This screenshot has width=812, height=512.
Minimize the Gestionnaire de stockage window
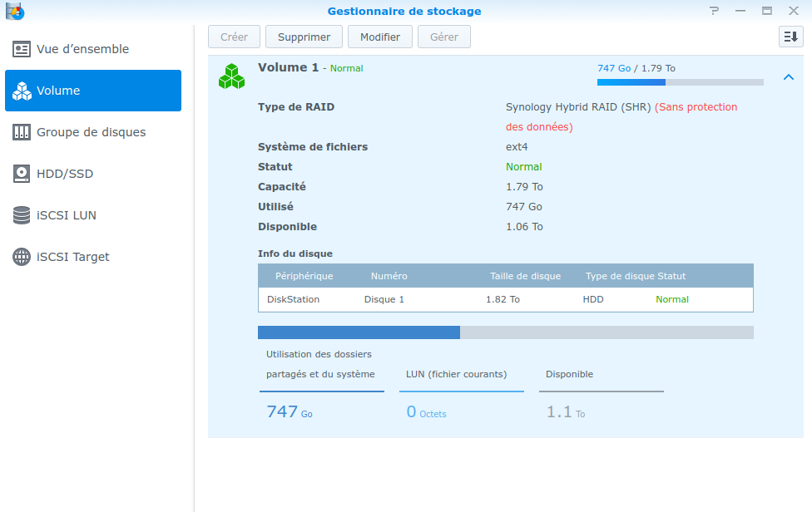[x=740, y=11]
